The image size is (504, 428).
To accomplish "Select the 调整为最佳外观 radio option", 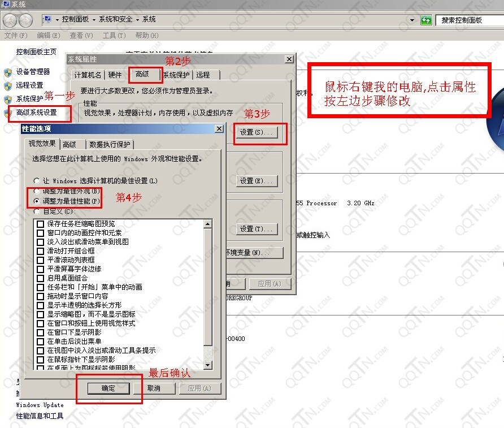I will tap(37, 191).
